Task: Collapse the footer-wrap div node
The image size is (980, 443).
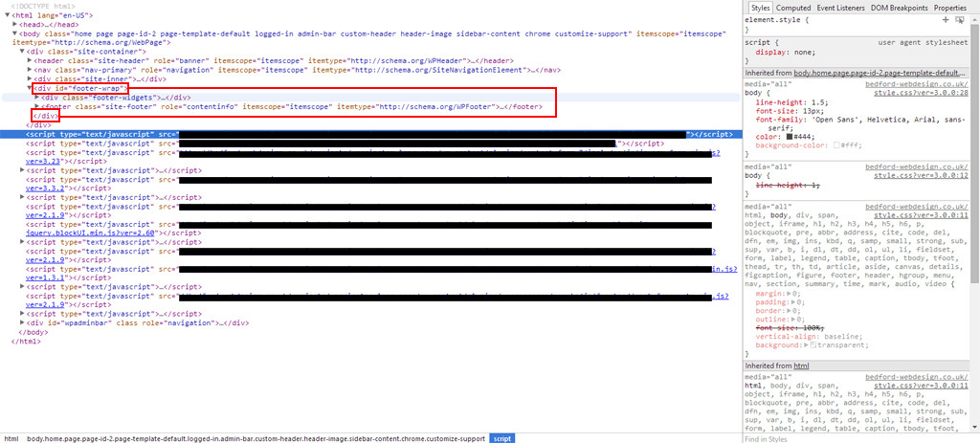Action: click(x=30, y=88)
